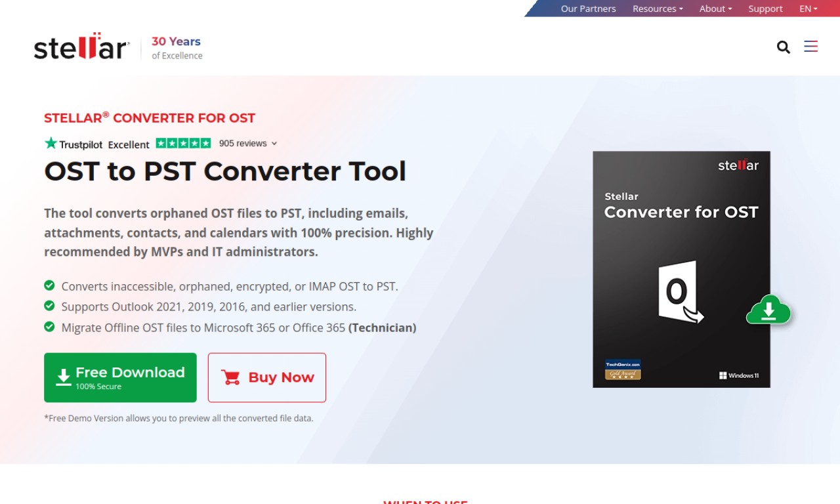Click the Windows 11 logo on box
The height and width of the screenshot is (504, 840).
pyautogui.click(x=739, y=375)
